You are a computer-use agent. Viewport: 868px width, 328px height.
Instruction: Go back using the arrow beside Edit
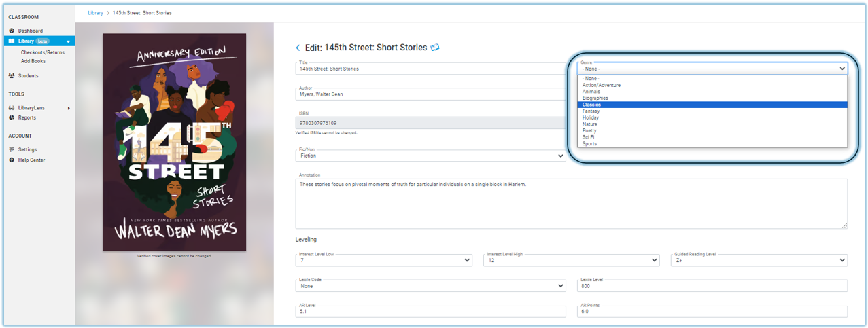point(298,48)
